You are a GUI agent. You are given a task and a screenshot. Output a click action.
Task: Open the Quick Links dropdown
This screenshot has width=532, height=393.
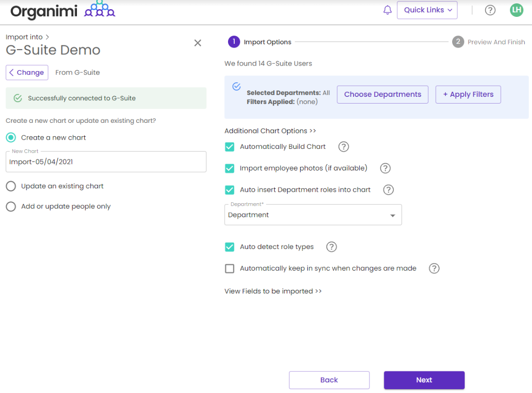[x=427, y=10]
